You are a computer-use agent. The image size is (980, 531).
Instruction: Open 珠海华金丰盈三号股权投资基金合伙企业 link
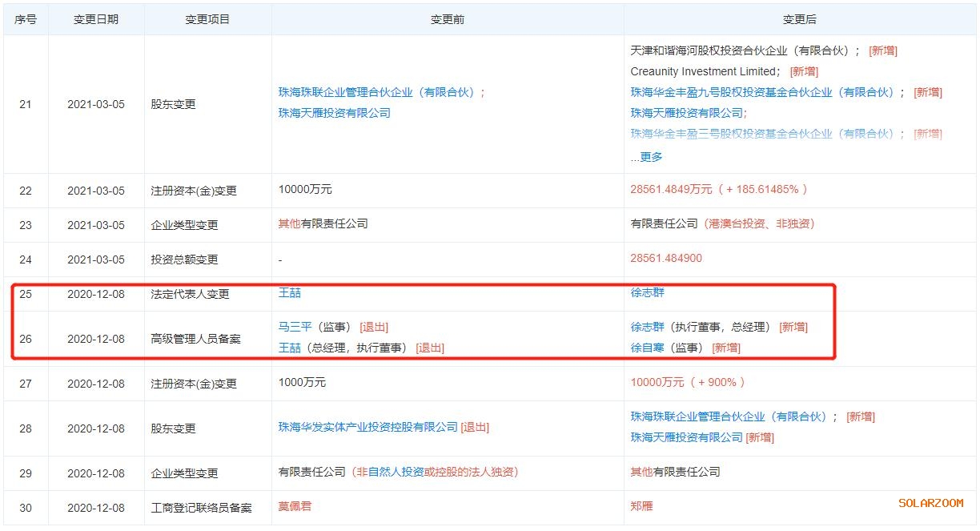pyautogui.click(x=761, y=134)
